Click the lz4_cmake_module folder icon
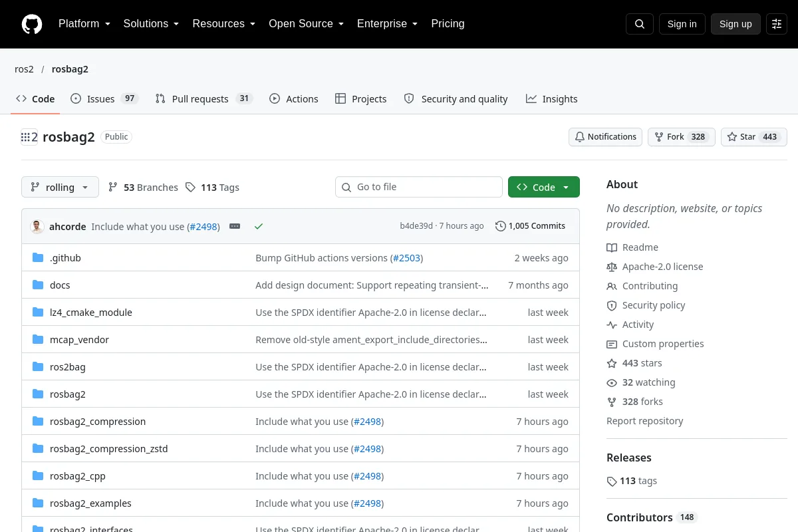 click(38, 313)
